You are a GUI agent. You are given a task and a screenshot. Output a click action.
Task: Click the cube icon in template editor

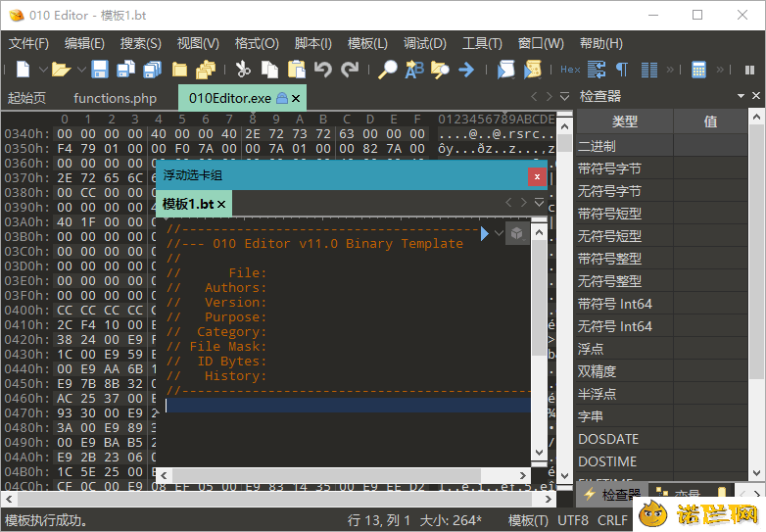click(517, 233)
